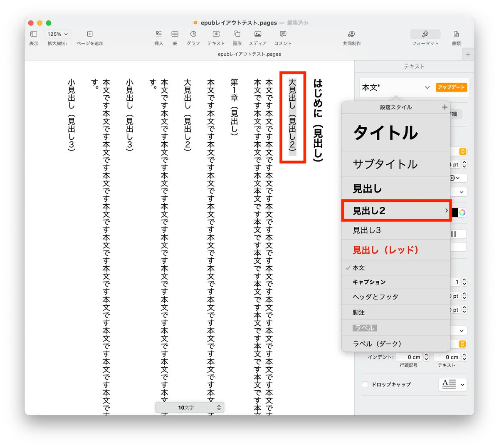Click the 行頭記号 indent value field
This screenshot has width=499, height=448.
[409, 357]
